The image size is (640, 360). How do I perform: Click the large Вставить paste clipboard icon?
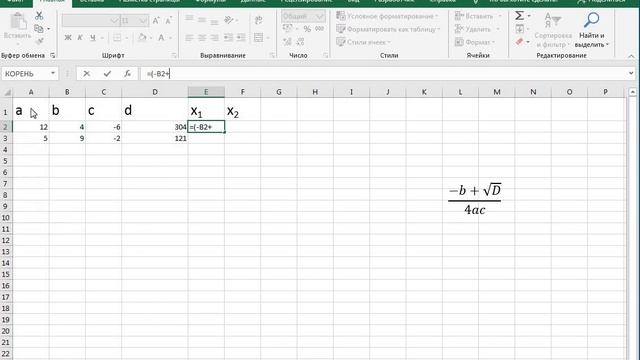click(x=18, y=21)
